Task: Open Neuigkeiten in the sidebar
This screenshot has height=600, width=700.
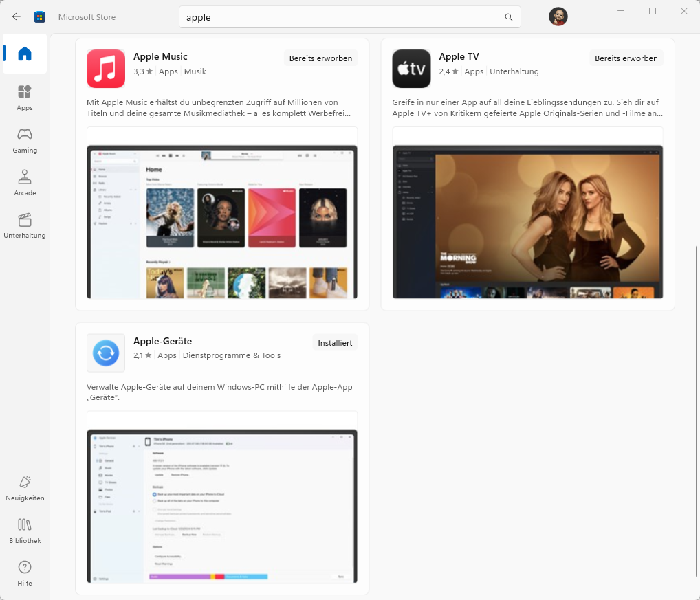Action: [x=25, y=489]
